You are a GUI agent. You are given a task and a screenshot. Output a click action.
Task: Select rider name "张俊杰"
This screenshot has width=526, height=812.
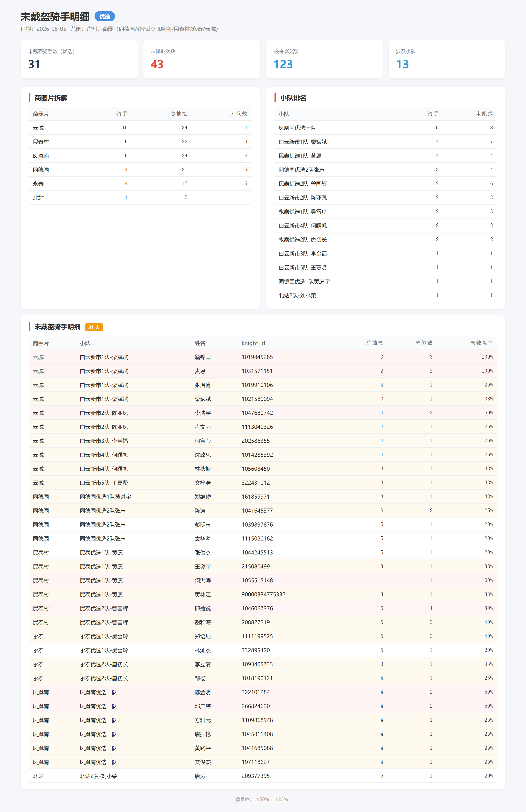coord(203,553)
